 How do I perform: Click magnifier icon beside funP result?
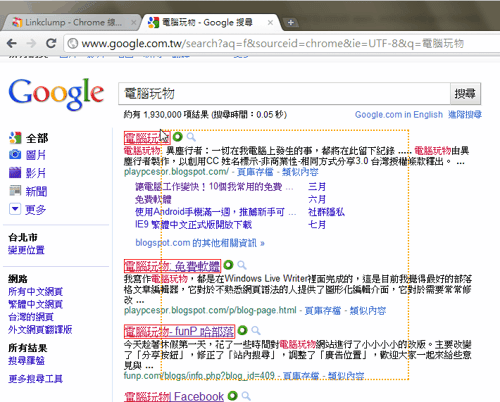tap(256, 330)
